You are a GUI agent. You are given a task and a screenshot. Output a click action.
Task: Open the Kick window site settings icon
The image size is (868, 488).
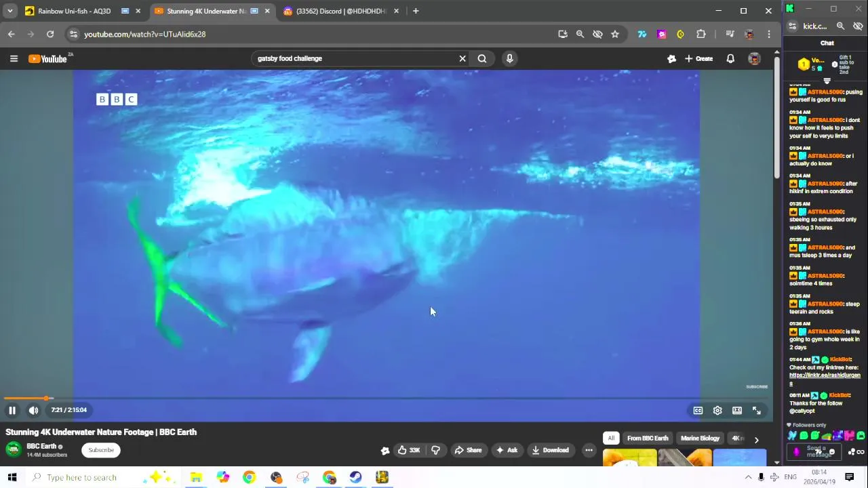pyautogui.click(x=792, y=26)
